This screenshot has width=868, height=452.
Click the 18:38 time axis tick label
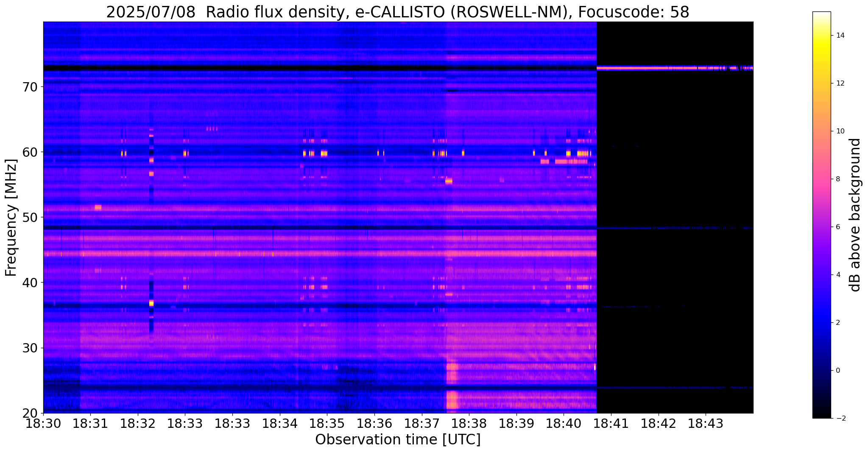[x=469, y=423]
